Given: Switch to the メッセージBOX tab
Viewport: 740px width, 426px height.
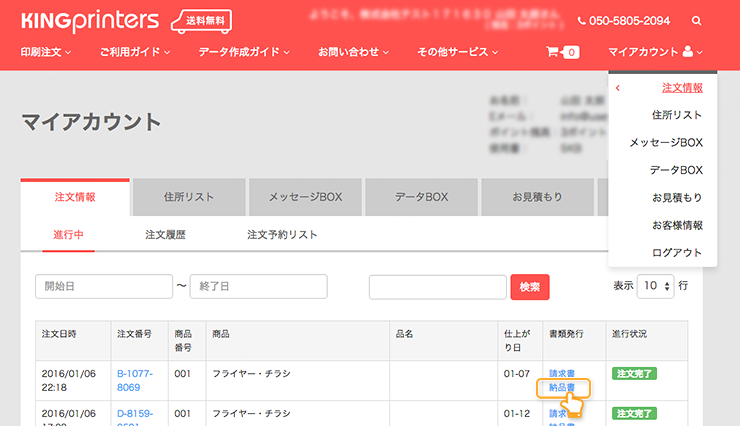Looking at the screenshot, I should tap(305, 197).
